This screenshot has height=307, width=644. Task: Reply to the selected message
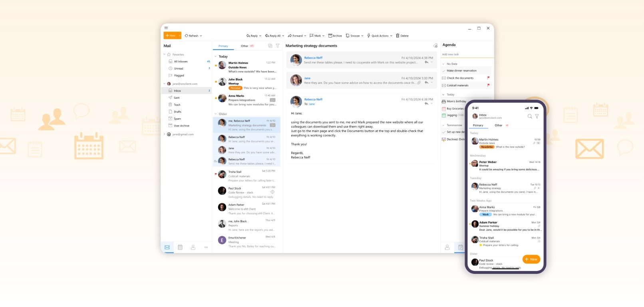[252, 36]
